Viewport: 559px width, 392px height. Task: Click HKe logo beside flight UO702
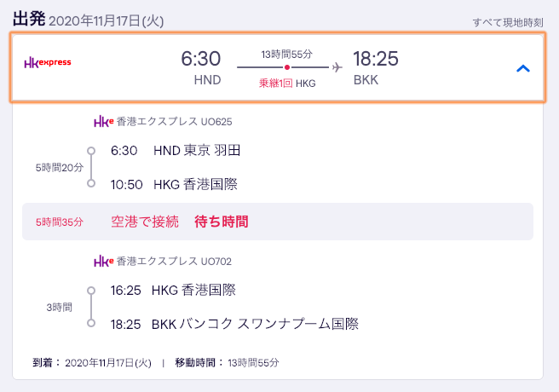[x=104, y=262]
